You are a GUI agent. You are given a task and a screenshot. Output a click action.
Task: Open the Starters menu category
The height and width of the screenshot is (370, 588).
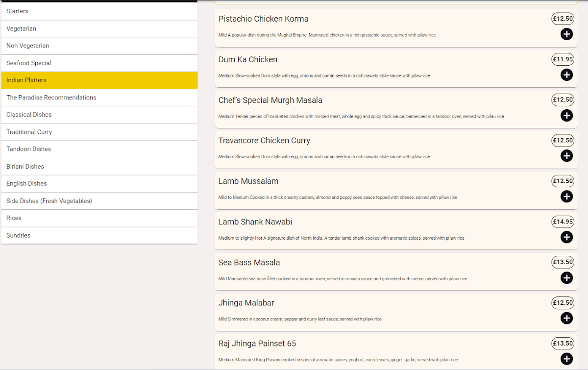point(99,11)
